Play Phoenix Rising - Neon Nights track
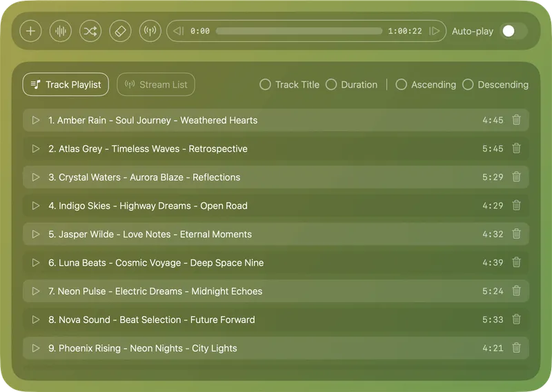552x392 pixels. coord(36,349)
